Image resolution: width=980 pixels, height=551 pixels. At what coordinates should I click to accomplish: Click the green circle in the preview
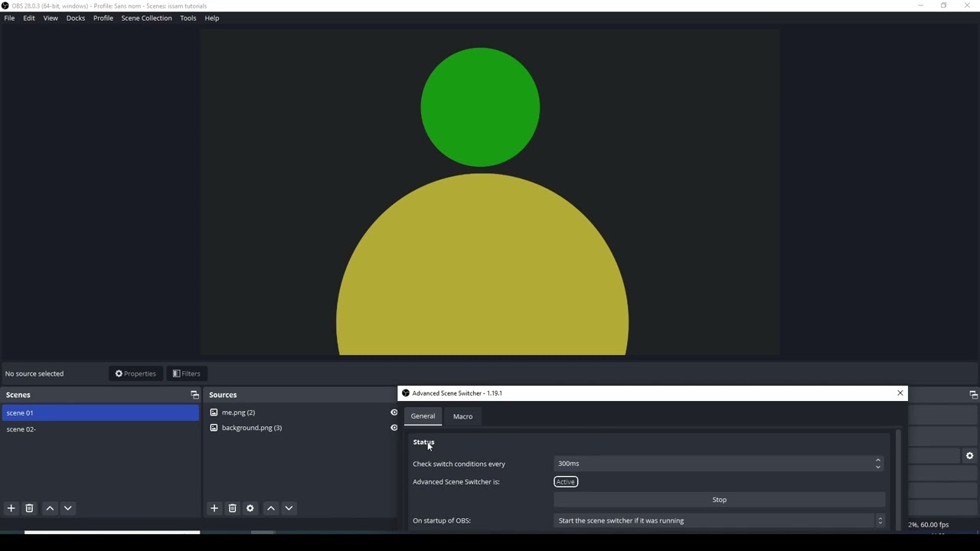click(480, 107)
